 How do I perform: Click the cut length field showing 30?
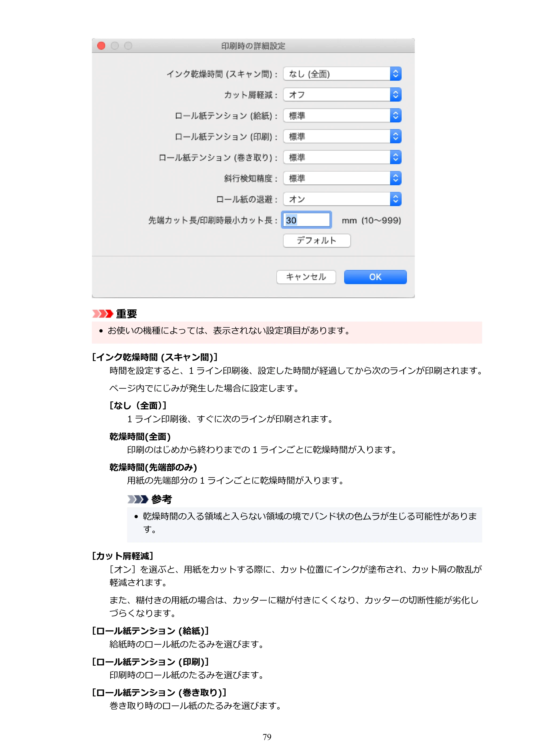pyautogui.click(x=306, y=220)
